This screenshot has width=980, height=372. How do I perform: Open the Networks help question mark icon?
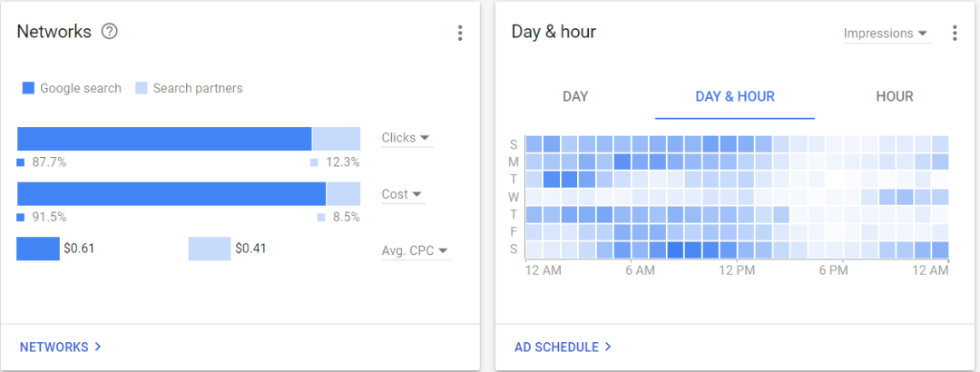[x=110, y=32]
